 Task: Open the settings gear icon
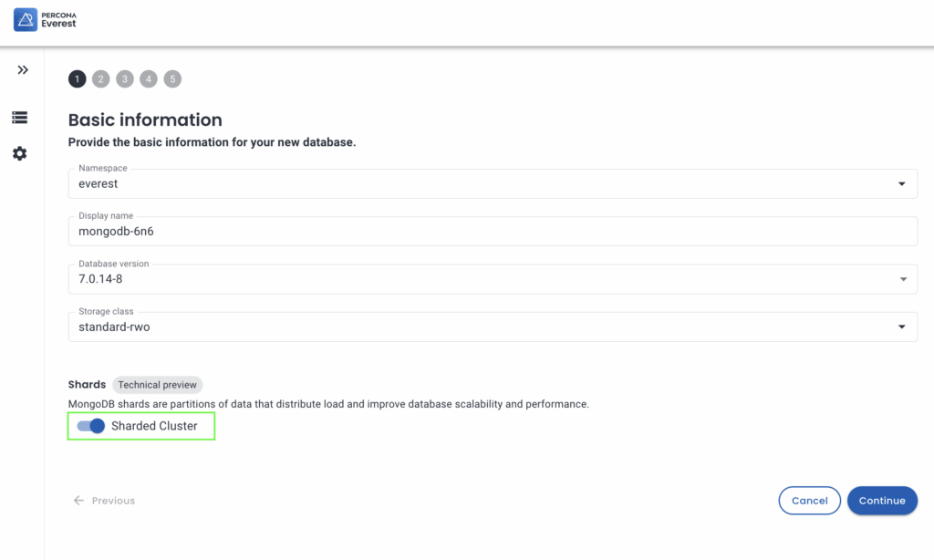pyautogui.click(x=19, y=153)
